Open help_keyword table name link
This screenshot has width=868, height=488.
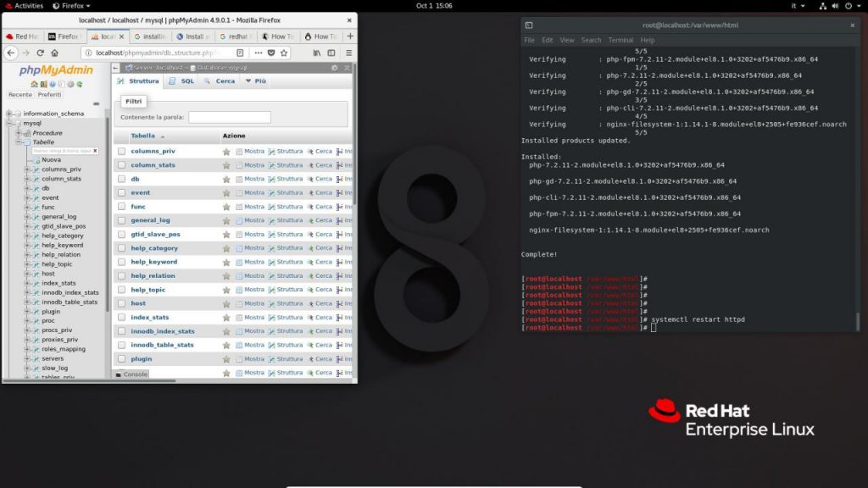[x=154, y=262]
